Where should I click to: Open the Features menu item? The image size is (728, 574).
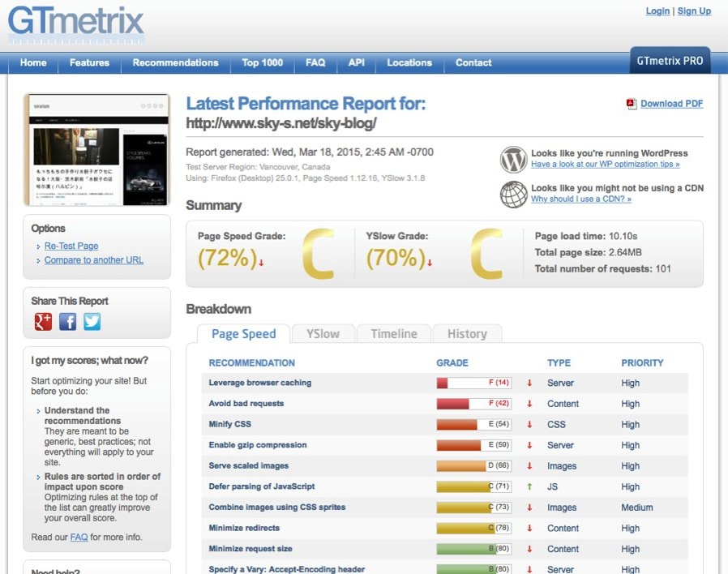coord(89,62)
